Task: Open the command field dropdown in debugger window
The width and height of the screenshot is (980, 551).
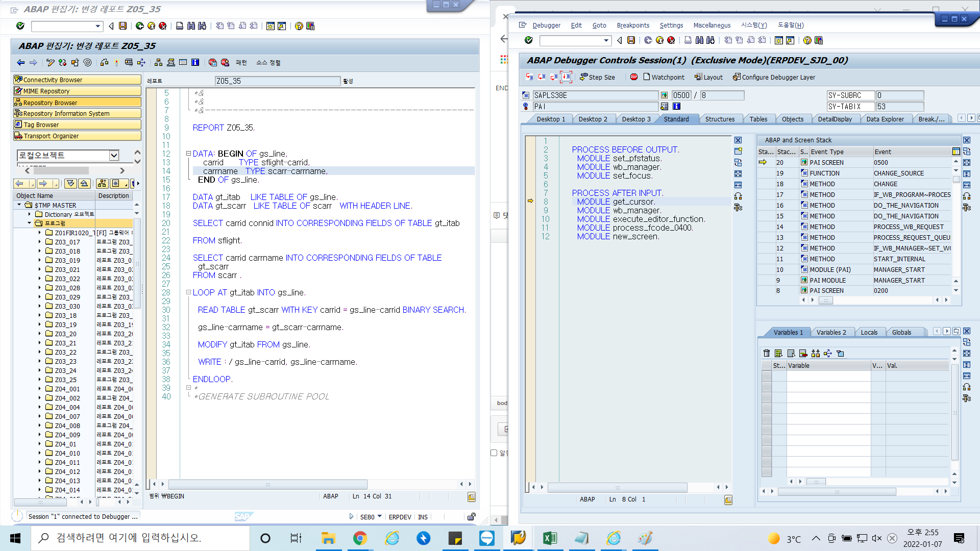Action: coord(606,40)
